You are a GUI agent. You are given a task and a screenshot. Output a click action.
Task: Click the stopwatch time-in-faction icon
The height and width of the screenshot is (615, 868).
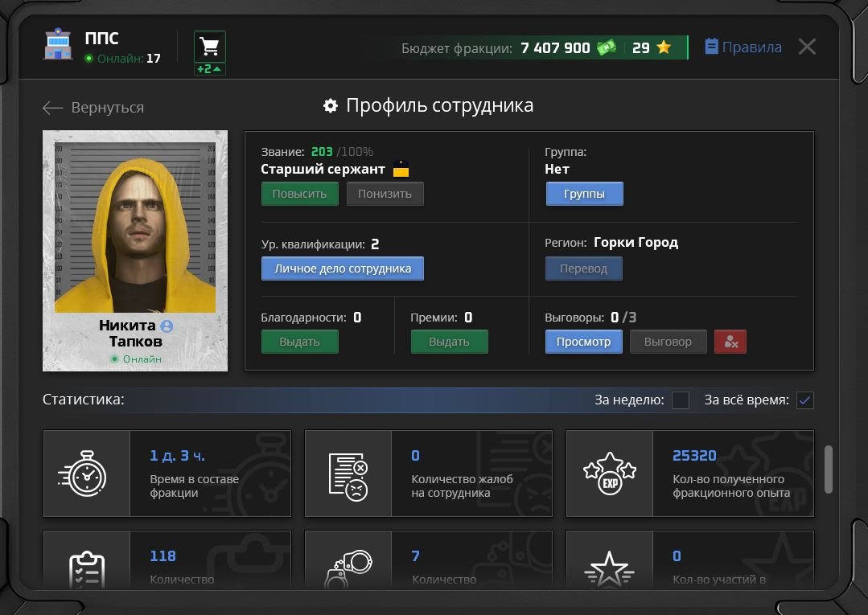83,474
